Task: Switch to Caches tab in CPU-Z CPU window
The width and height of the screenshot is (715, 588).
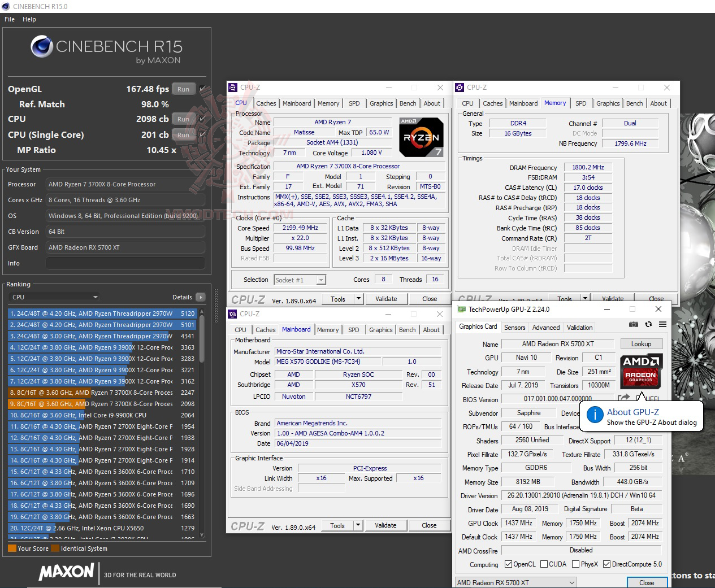Action: pos(266,103)
